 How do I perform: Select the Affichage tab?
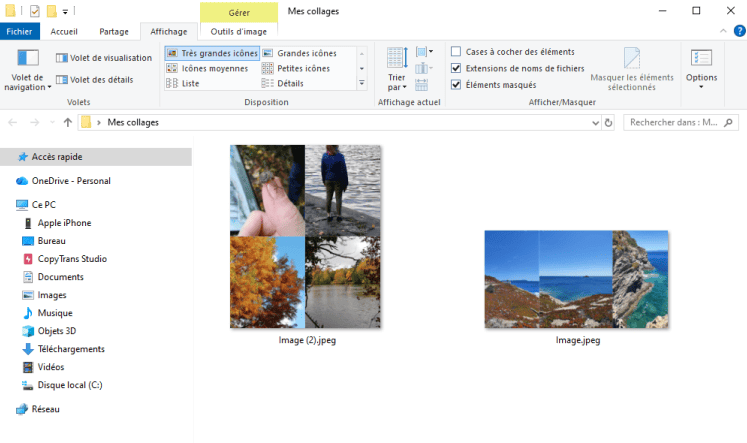click(169, 31)
